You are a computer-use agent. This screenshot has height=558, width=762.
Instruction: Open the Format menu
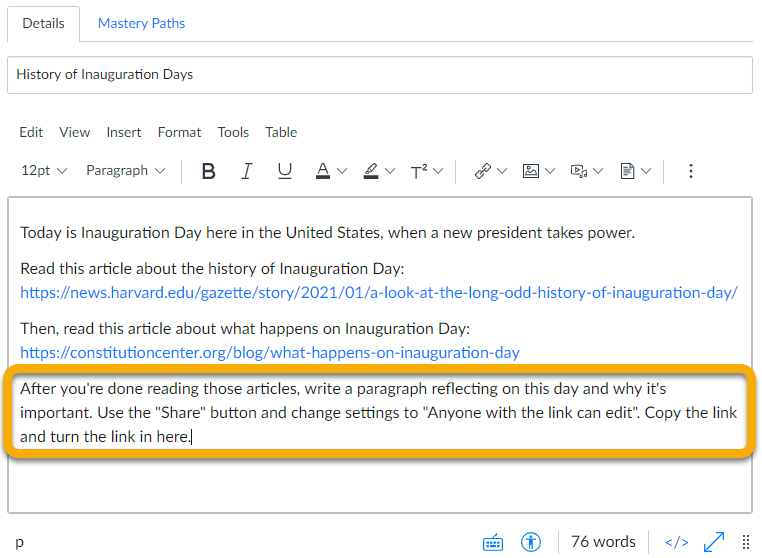pos(179,132)
